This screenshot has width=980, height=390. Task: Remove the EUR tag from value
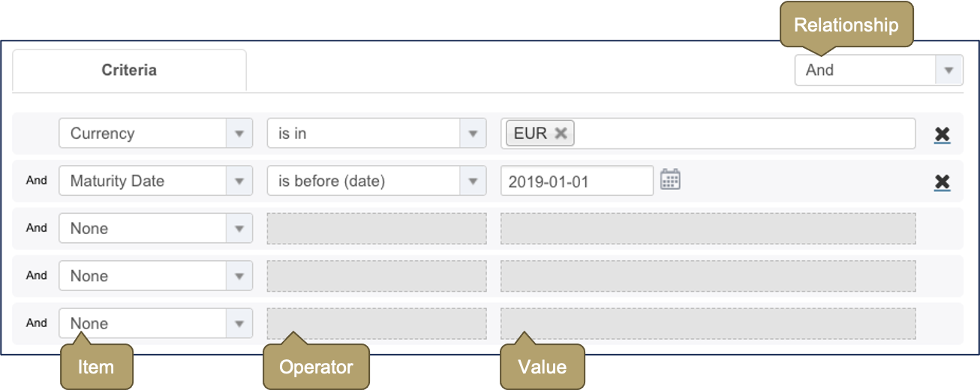coord(561,133)
